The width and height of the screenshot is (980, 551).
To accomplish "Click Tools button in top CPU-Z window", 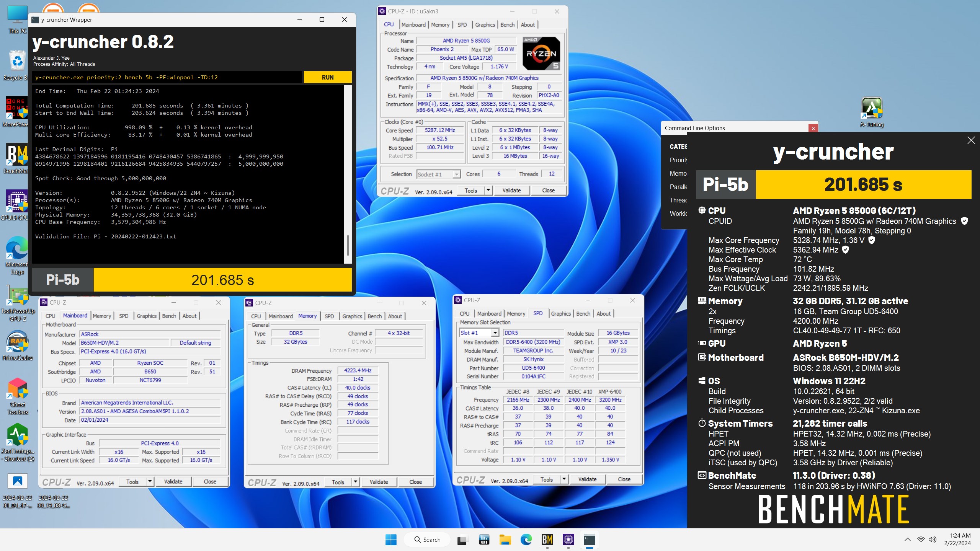I will point(471,191).
